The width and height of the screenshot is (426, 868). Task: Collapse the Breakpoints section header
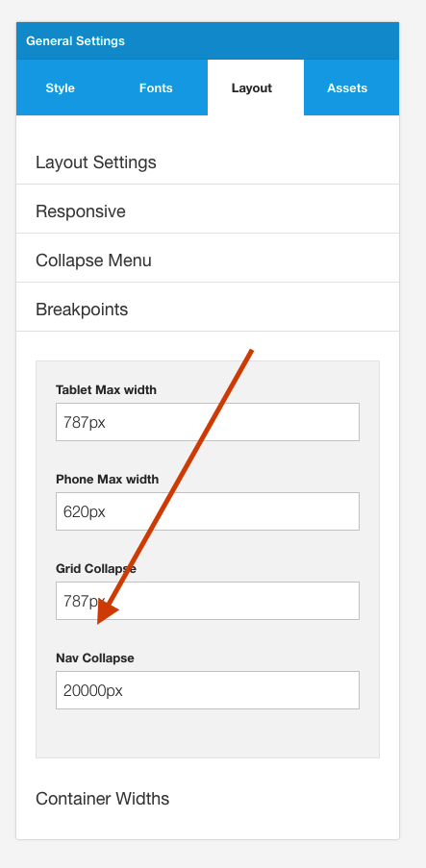[x=208, y=310]
